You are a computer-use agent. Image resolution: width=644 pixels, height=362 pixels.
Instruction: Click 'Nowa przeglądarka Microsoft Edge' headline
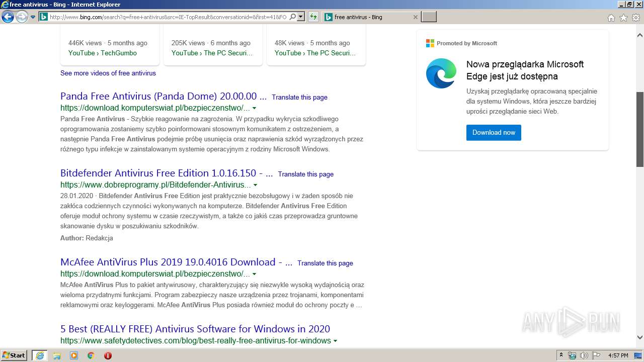(x=525, y=70)
